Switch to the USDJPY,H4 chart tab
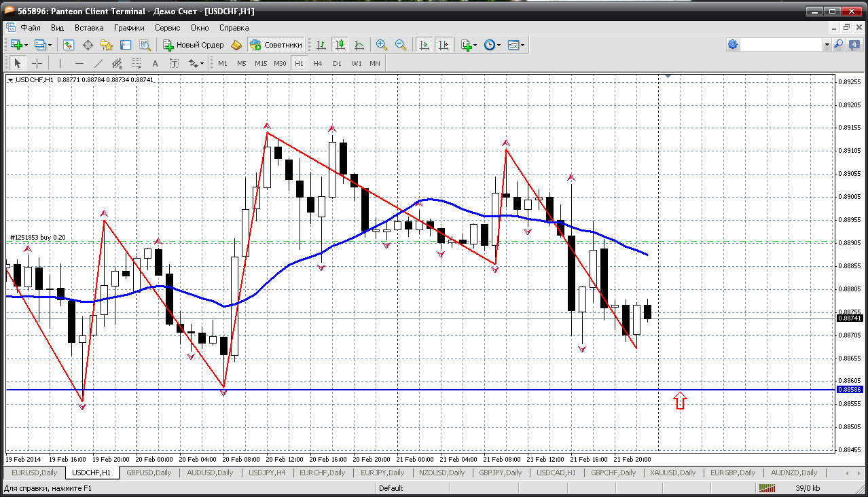The width and height of the screenshot is (868, 497). (x=267, y=473)
